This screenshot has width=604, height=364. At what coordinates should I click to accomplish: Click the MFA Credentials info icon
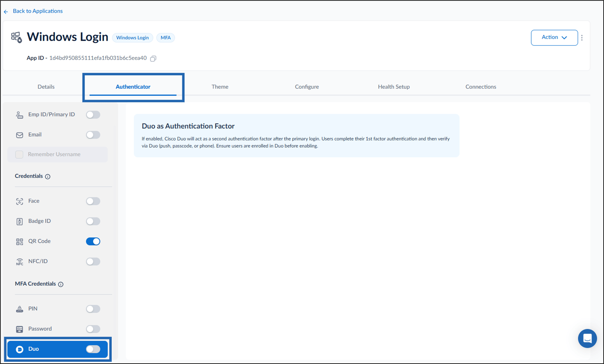point(61,284)
